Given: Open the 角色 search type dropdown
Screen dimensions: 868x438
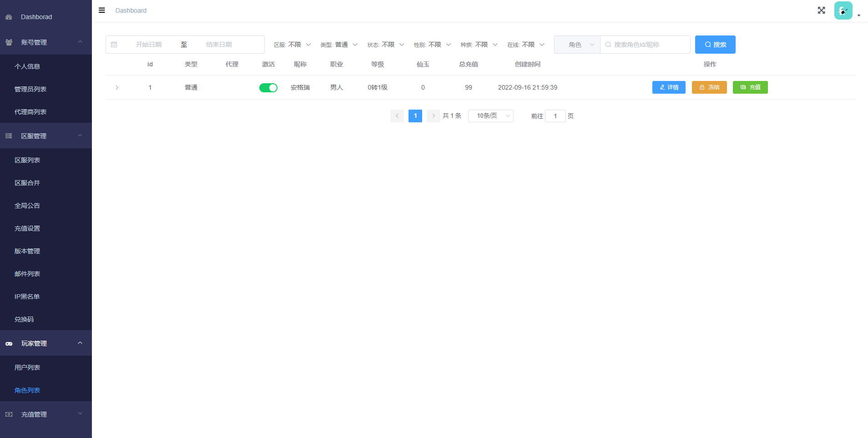Looking at the screenshot, I should (x=577, y=45).
